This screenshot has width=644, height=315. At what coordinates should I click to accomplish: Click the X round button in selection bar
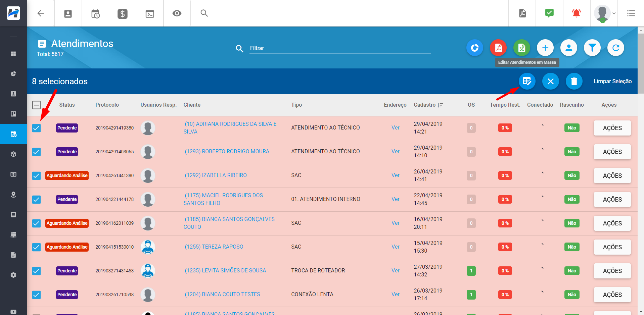click(551, 81)
